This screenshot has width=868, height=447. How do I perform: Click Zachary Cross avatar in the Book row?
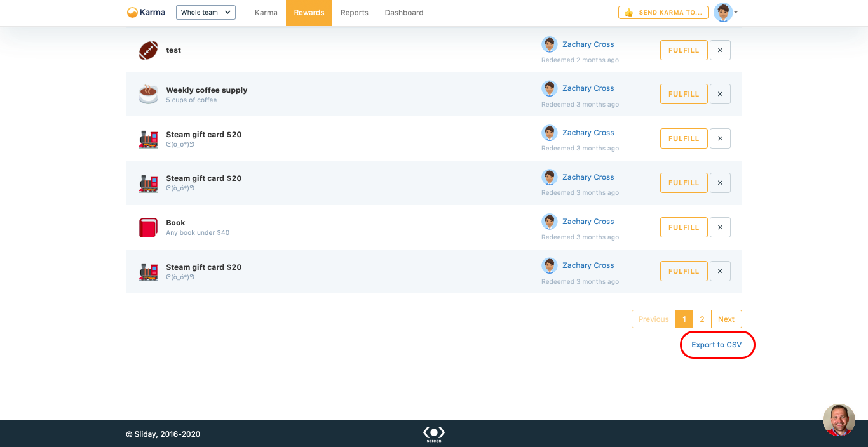tap(550, 222)
